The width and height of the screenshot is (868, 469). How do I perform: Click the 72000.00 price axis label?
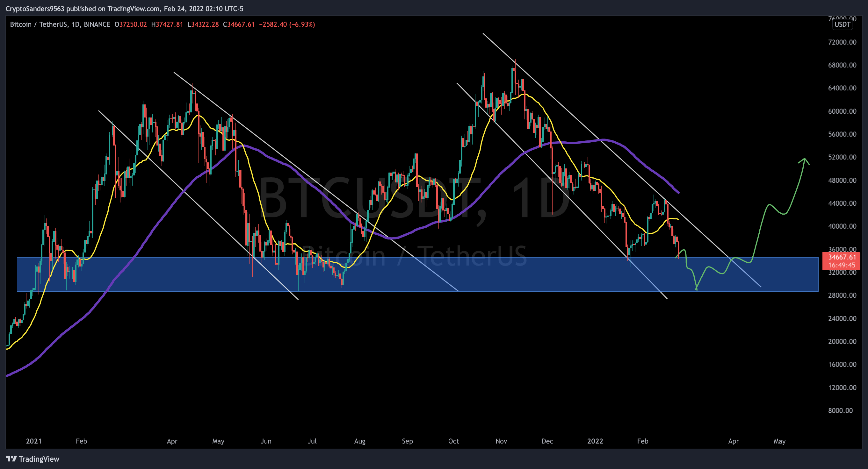[x=842, y=42]
